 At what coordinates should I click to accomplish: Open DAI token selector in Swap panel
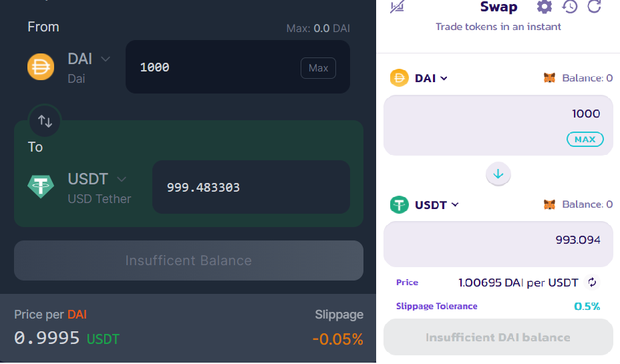[x=431, y=78]
